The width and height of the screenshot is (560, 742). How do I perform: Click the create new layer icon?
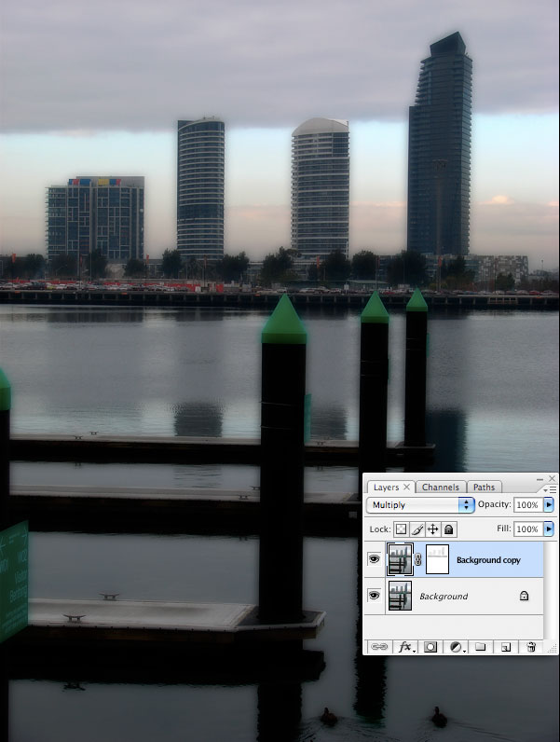[506, 646]
